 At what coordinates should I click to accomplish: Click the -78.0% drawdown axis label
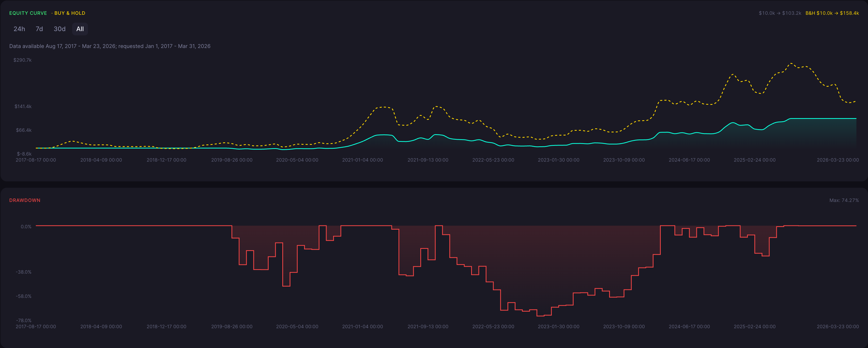(x=24, y=321)
